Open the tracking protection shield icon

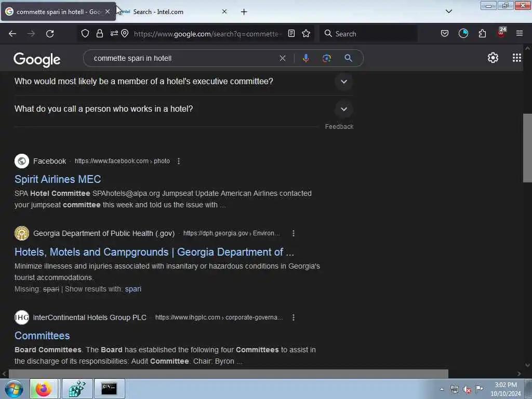(85, 33)
